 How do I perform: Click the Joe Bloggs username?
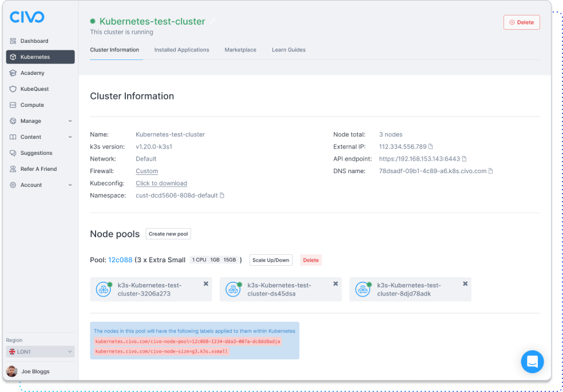coord(35,371)
